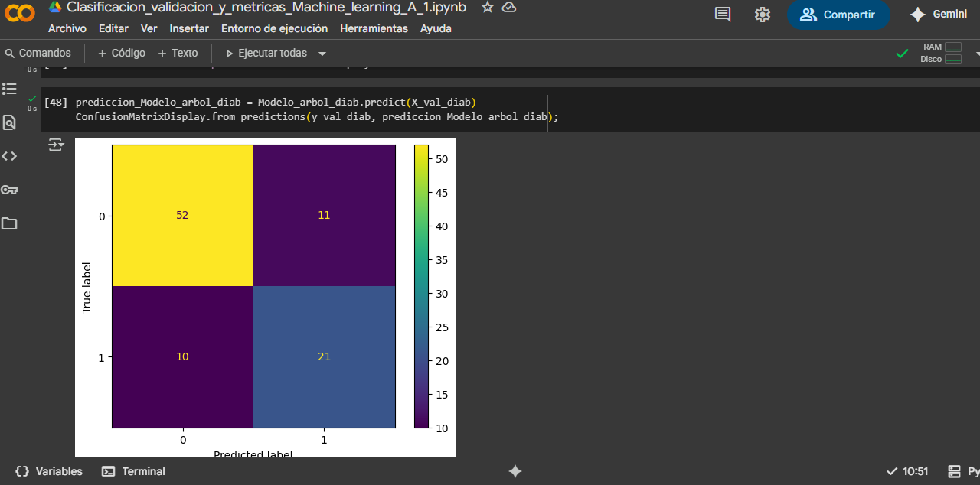Click the RAM and Disco usage indicator
This screenshot has height=485, width=980.
pyautogui.click(x=941, y=53)
